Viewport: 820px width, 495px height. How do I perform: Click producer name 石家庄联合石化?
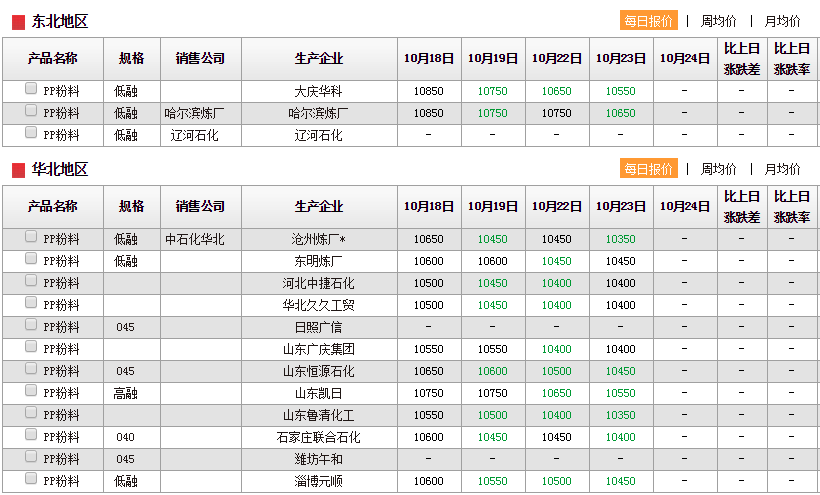coord(318,437)
